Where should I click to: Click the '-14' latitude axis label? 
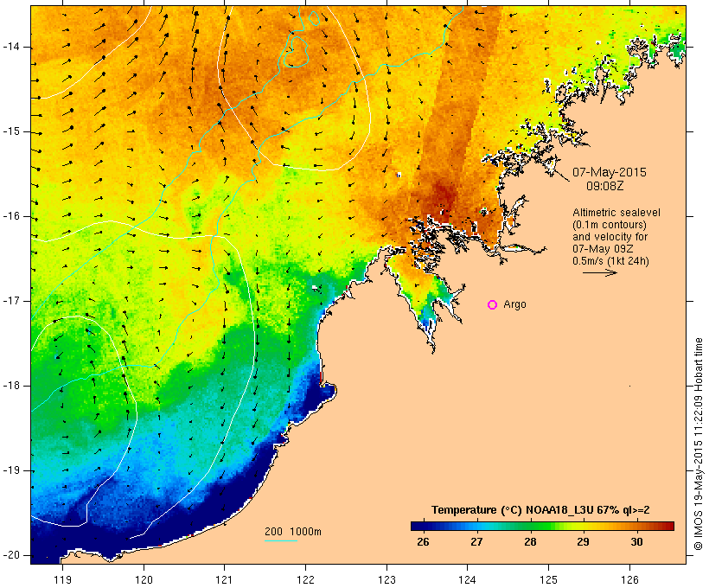(x=11, y=47)
